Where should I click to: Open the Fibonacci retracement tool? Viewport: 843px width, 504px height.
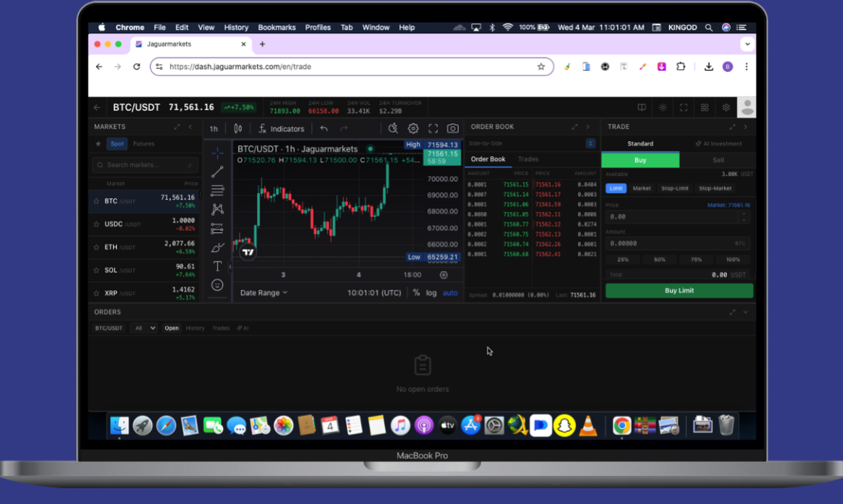click(x=218, y=190)
